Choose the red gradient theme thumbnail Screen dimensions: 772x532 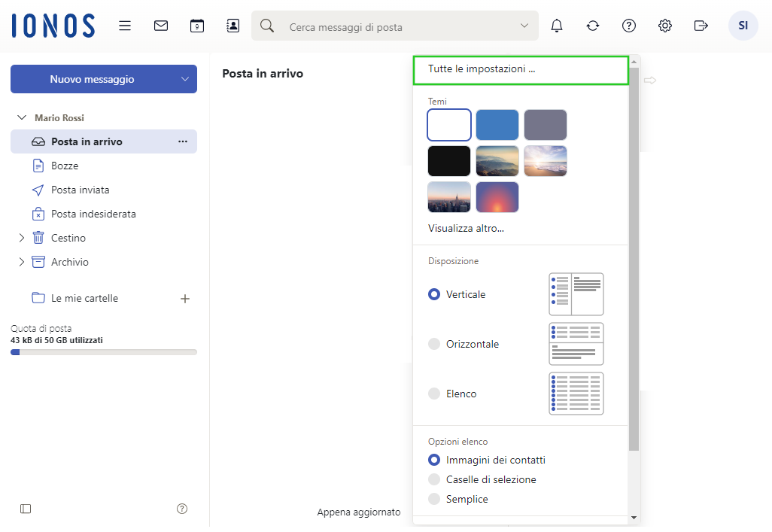497,197
